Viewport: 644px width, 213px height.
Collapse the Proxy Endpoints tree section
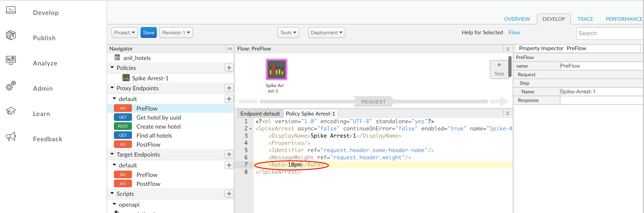pyautogui.click(x=112, y=88)
